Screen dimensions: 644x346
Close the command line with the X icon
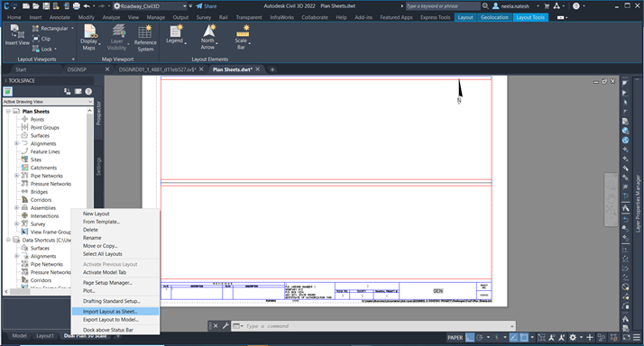pyautogui.click(x=216, y=326)
